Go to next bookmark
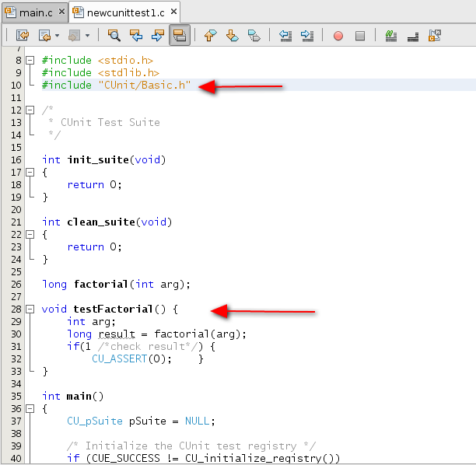Image resolution: width=476 pixels, height=465 pixels. point(232,35)
